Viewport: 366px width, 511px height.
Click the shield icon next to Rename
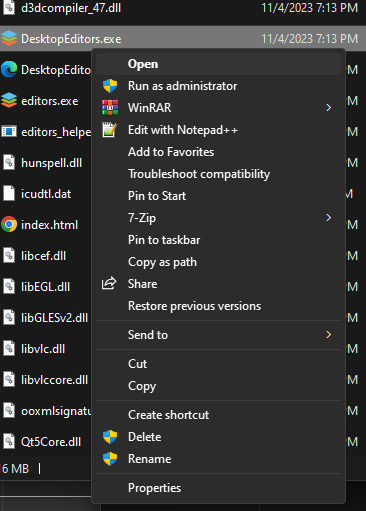110,459
